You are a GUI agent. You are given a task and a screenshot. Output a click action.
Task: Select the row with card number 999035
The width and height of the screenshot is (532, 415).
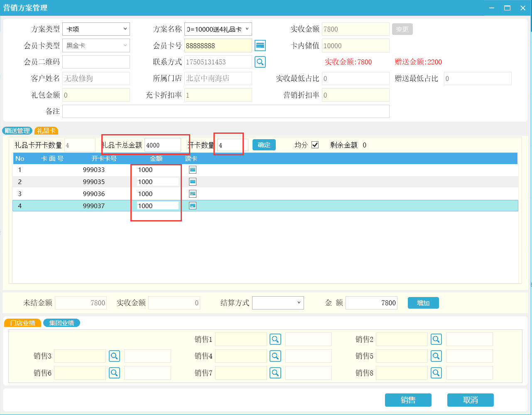click(x=94, y=182)
